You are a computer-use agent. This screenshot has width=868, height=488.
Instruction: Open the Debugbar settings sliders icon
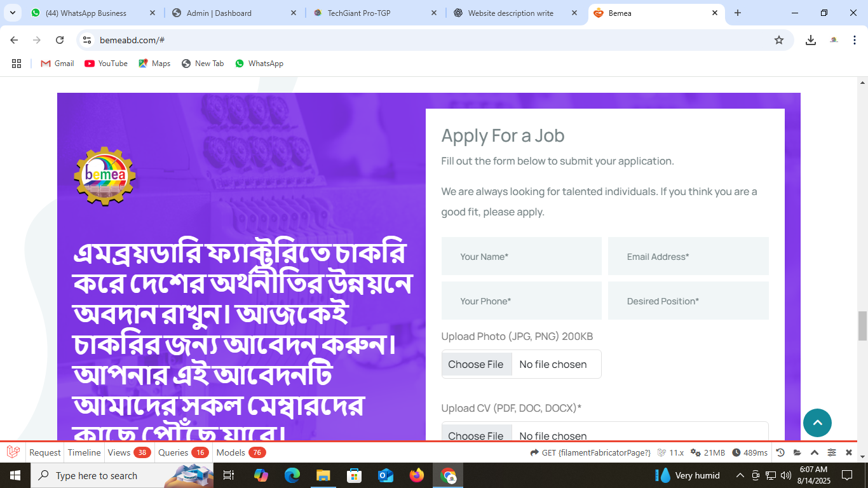pyautogui.click(x=832, y=452)
